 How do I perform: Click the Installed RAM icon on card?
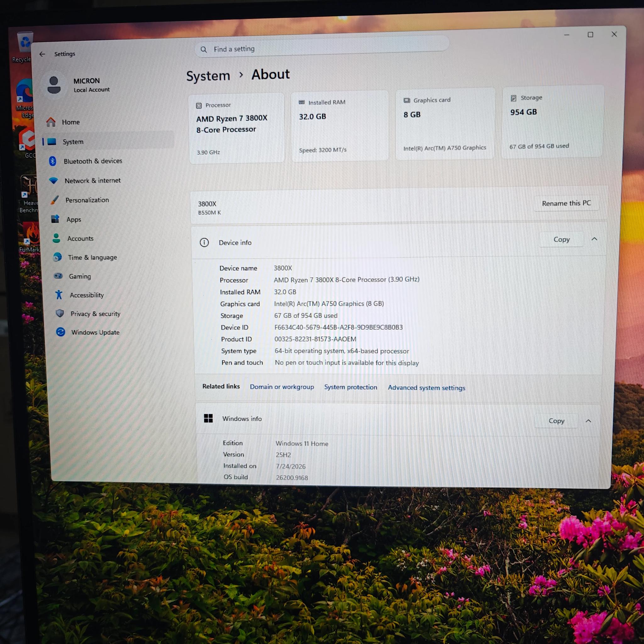[302, 102]
